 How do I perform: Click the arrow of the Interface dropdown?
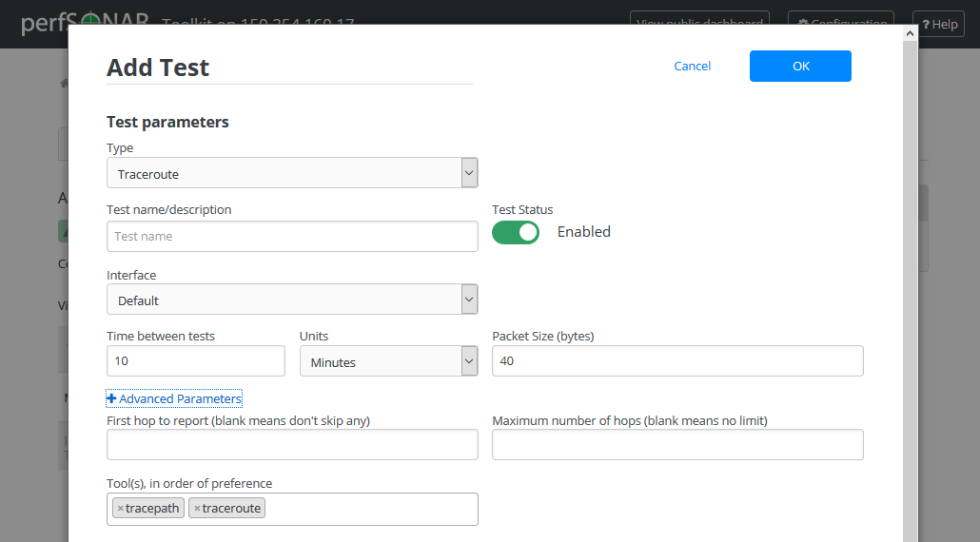pos(469,300)
